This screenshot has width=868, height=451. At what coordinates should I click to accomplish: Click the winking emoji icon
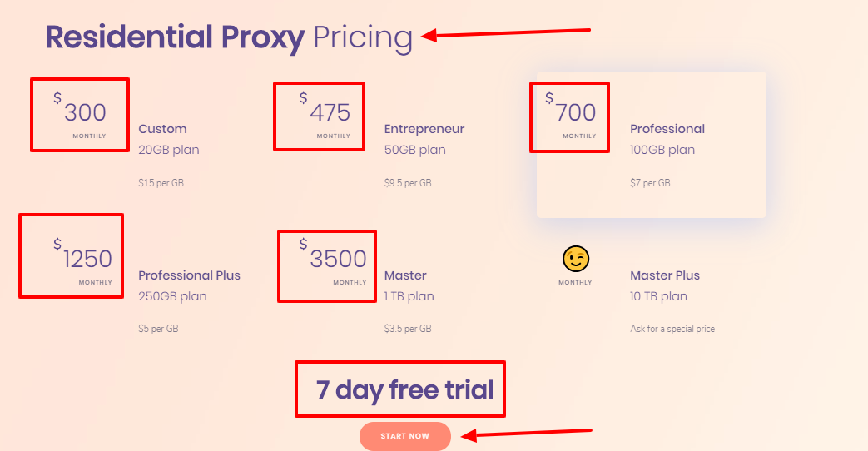pyautogui.click(x=575, y=259)
